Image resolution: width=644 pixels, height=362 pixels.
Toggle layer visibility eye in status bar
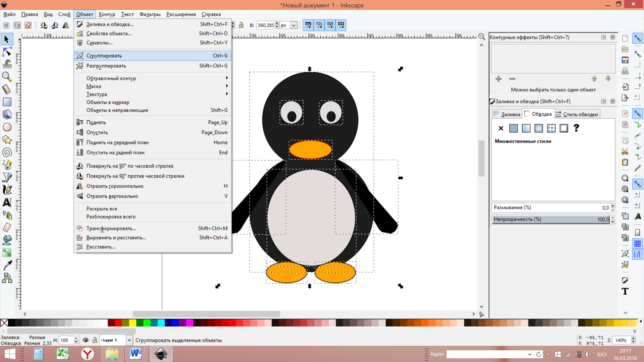[x=86, y=340]
